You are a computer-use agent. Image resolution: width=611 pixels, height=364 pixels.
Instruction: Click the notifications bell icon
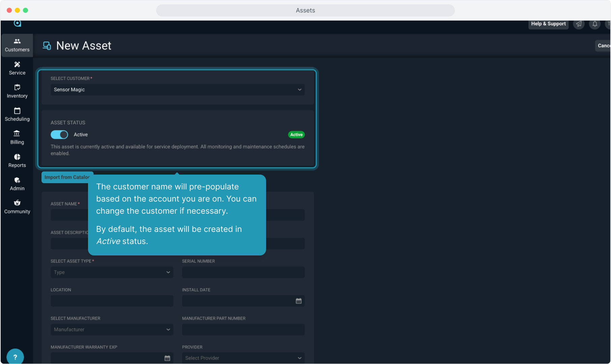pos(595,24)
